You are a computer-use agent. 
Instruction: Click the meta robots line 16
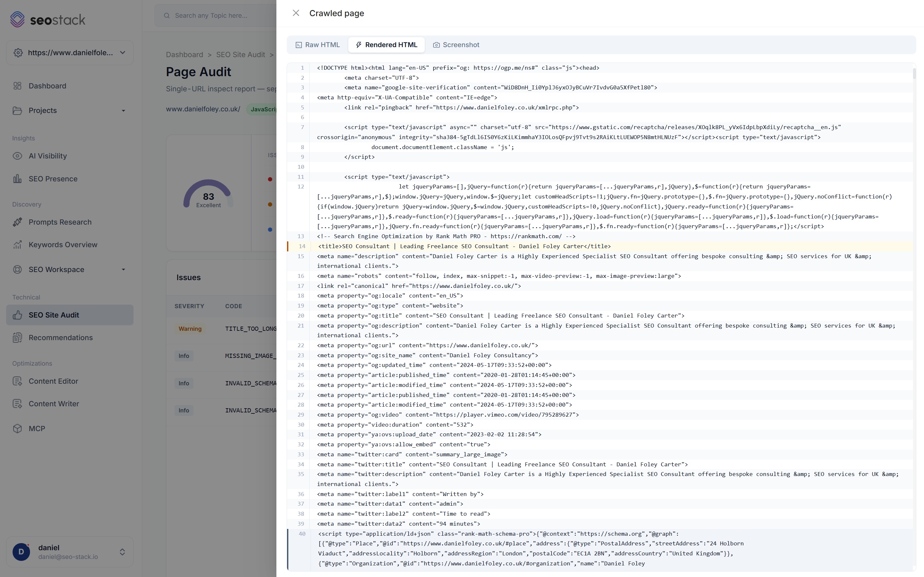click(x=499, y=276)
